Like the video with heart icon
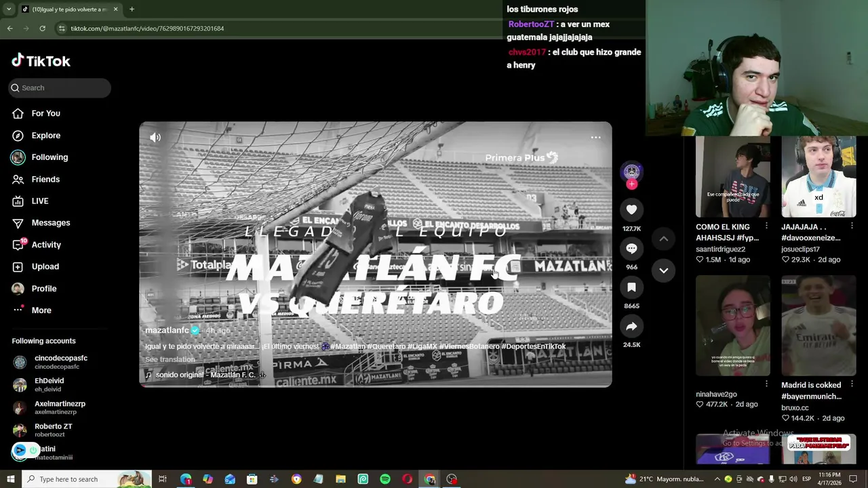Screen dimensions: 868x488 631,210
